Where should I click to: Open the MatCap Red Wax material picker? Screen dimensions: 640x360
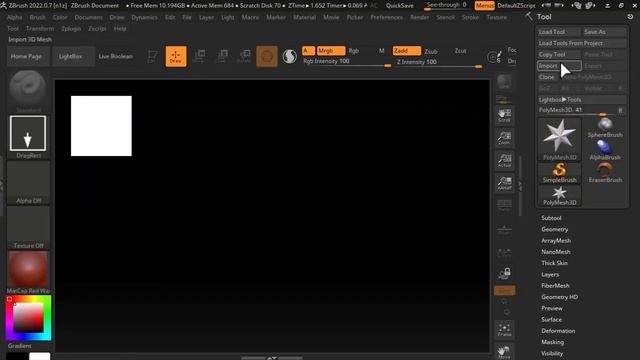pos(28,272)
